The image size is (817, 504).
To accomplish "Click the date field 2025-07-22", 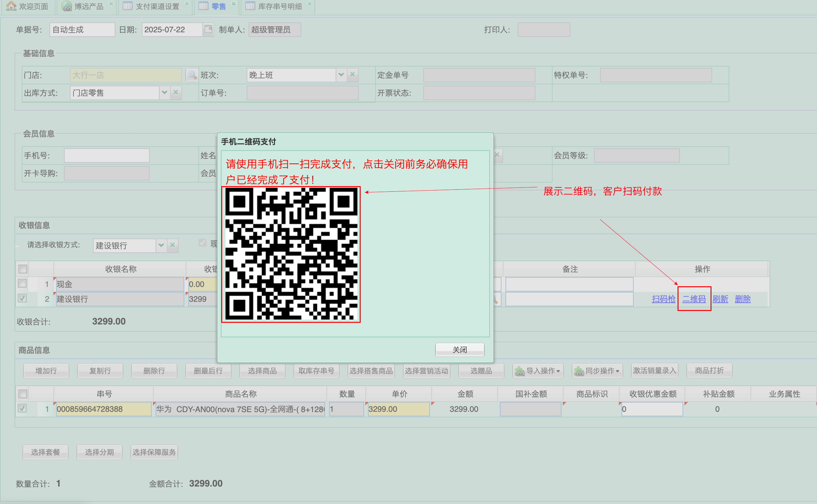I will tap(172, 30).
